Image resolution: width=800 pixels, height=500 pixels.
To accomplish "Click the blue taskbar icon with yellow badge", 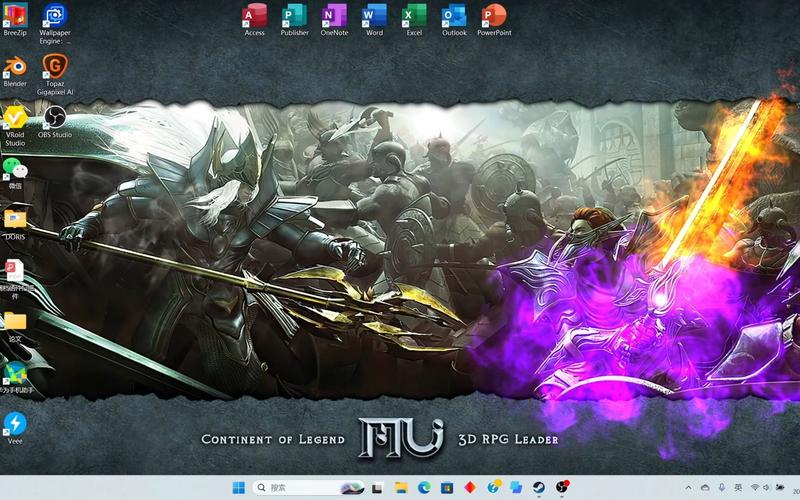I will pyautogui.click(x=494, y=487).
